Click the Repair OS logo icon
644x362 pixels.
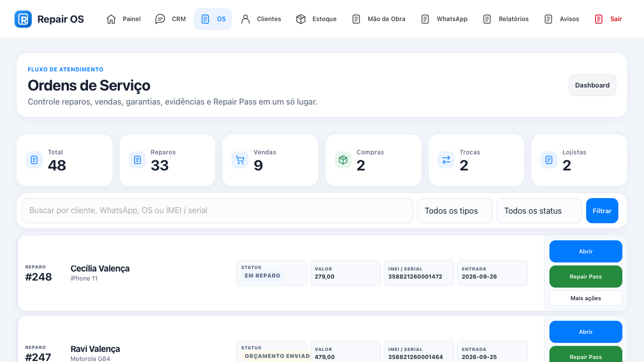(x=23, y=19)
